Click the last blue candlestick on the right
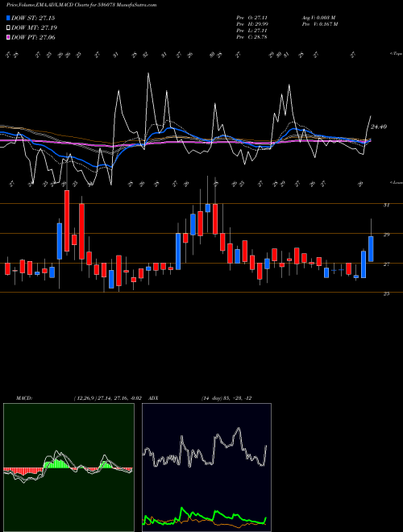 [x=371, y=249]
